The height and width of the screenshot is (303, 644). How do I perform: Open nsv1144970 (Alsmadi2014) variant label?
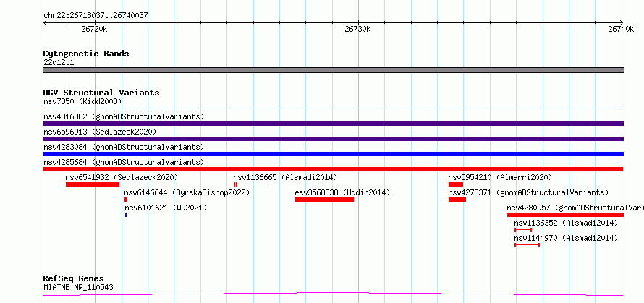pyautogui.click(x=566, y=238)
